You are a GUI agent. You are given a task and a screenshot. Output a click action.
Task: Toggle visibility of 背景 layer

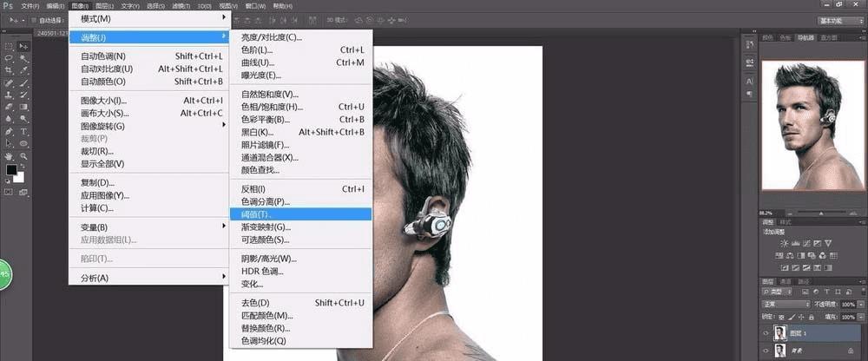click(766, 350)
